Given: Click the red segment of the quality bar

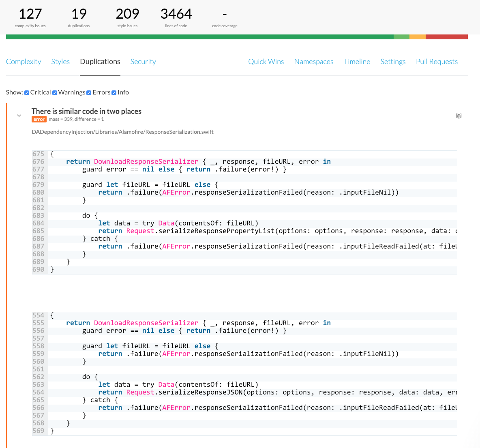Looking at the screenshot, I should click(x=446, y=37).
